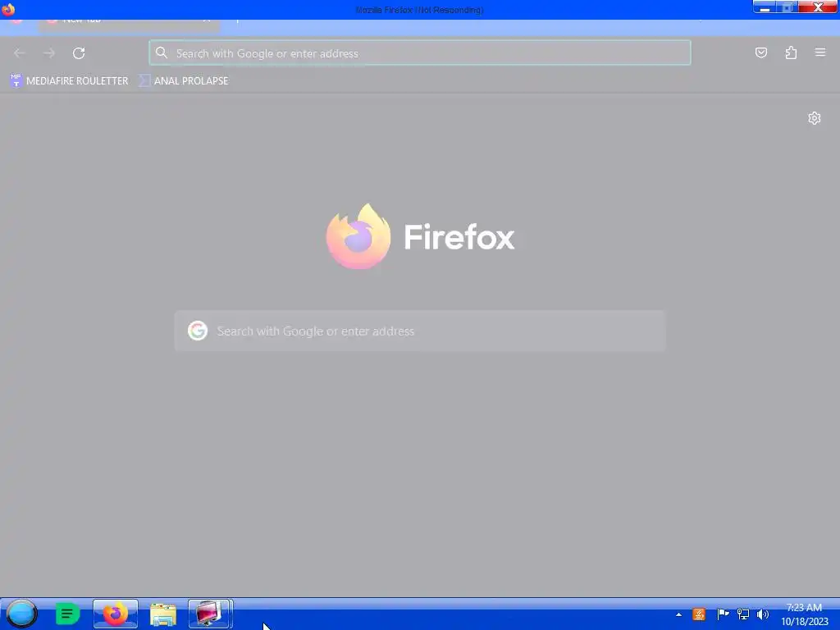Open the Firefox application hamburger menu
Image resolution: width=840 pixels, height=630 pixels.
pos(820,52)
